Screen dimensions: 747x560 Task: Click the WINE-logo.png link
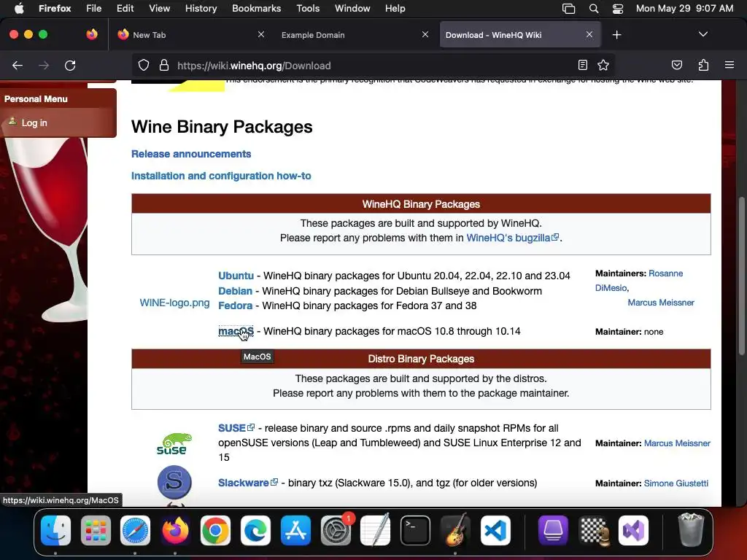174,303
